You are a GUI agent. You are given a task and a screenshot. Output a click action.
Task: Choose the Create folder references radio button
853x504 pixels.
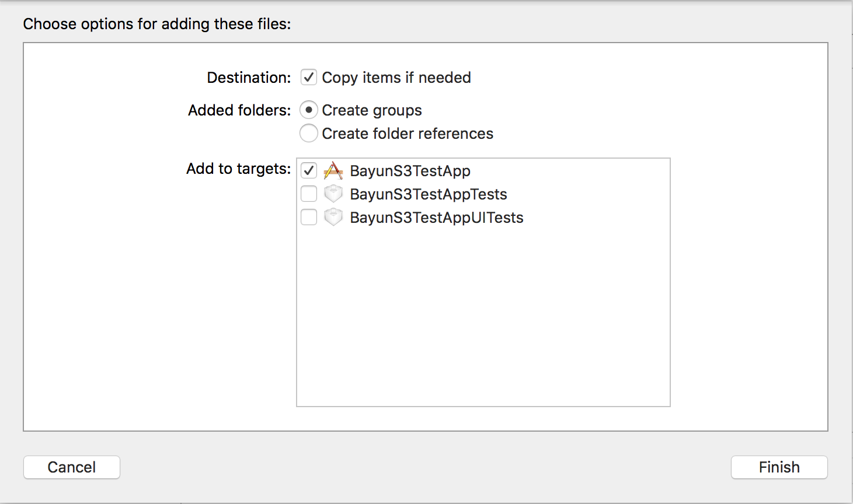(x=309, y=134)
